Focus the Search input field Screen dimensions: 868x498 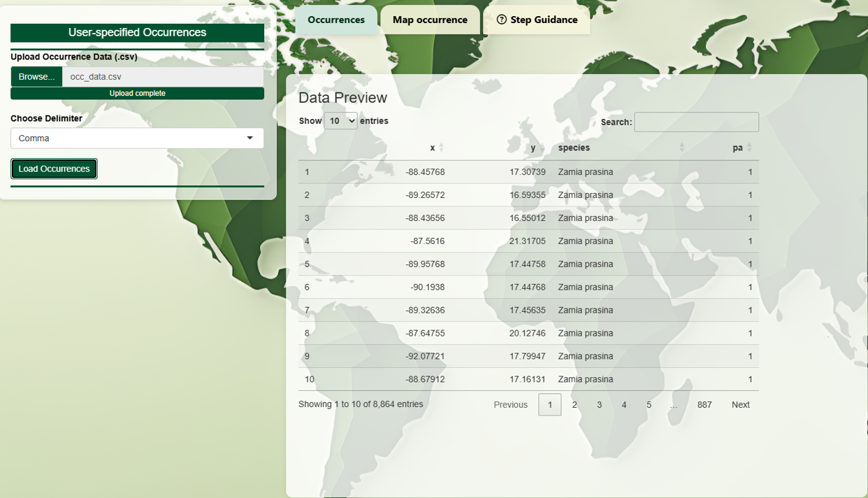pyautogui.click(x=696, y=122)
